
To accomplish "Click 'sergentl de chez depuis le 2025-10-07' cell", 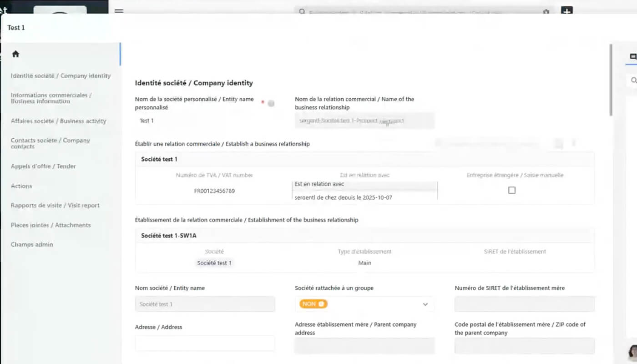I will click(343, 197).
